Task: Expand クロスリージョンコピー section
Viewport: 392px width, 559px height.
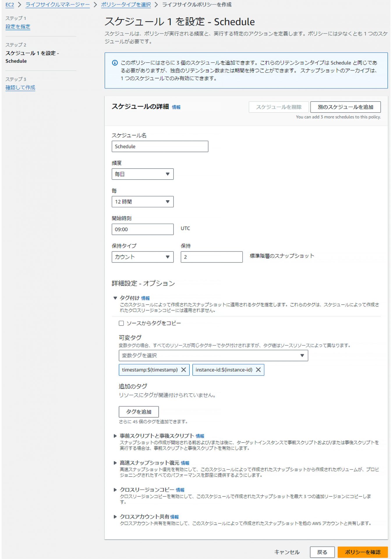Action: [x=115, y=490]
